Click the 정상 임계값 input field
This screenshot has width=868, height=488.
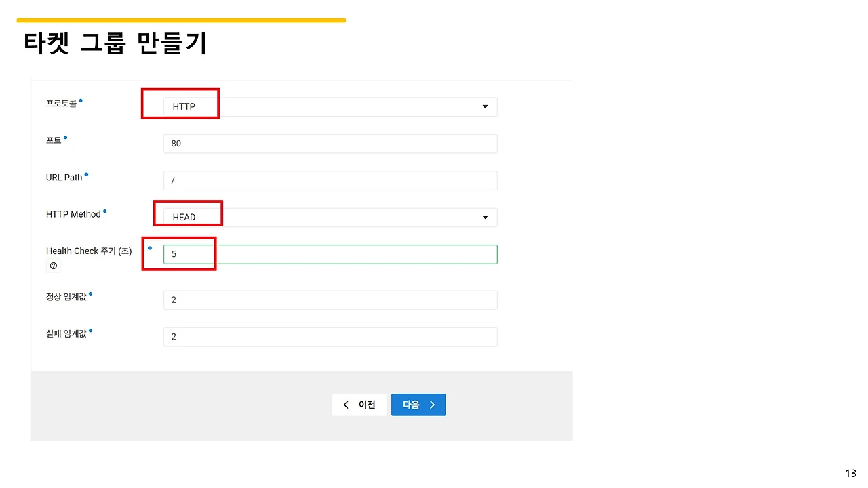(x=330, y=300)
